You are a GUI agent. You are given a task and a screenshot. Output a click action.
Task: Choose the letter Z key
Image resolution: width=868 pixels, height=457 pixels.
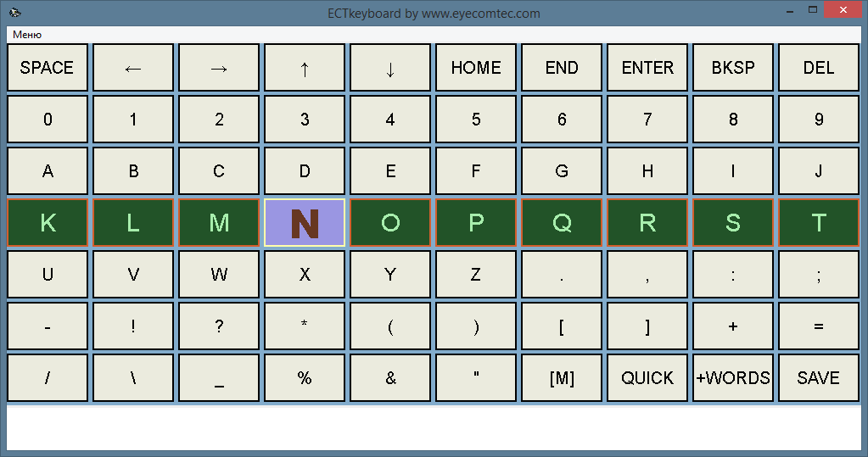coord(476,275)
